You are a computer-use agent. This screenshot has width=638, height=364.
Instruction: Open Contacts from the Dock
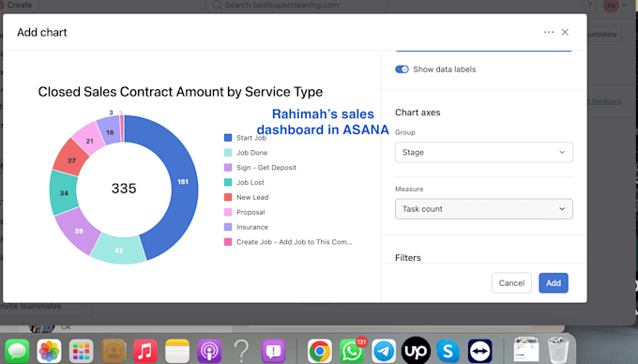tap(114, 351)
